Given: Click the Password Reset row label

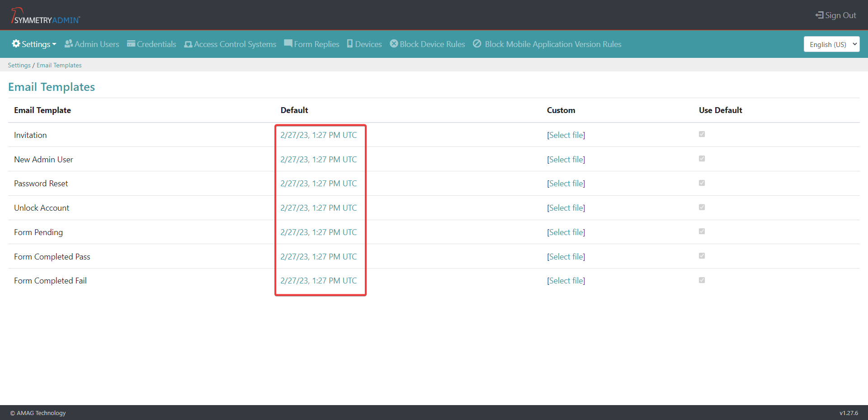Looking at the screenshot, I should [41, 183].
